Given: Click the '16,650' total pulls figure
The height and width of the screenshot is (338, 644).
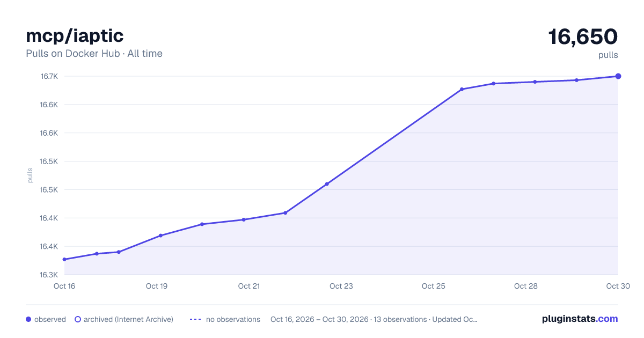Looking at the screenshot, I should (583, 36).
